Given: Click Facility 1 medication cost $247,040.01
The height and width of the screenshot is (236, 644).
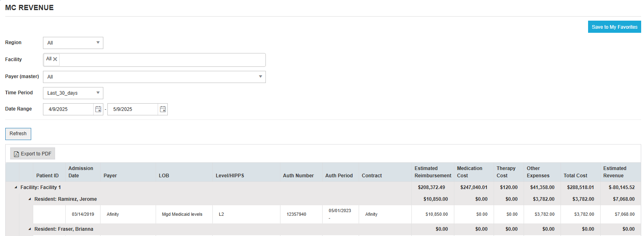Looking at the screenshot, I should [x=474, y=187].
